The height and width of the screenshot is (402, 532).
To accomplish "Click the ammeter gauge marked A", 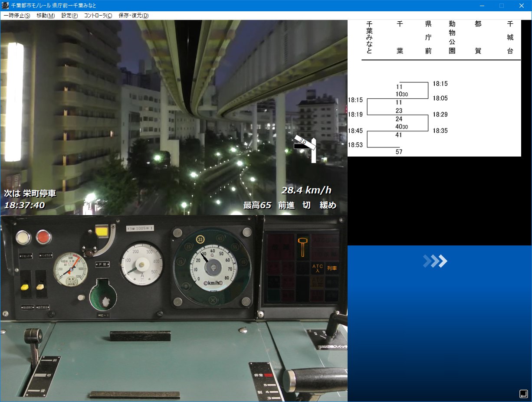I will pyautogui.click(x=142, y=264).
